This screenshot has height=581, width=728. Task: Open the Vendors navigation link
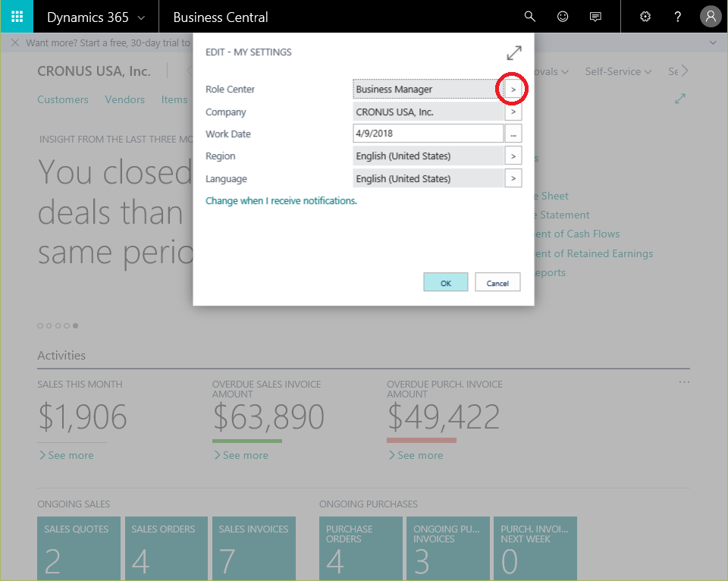click(x=125, y=99)
